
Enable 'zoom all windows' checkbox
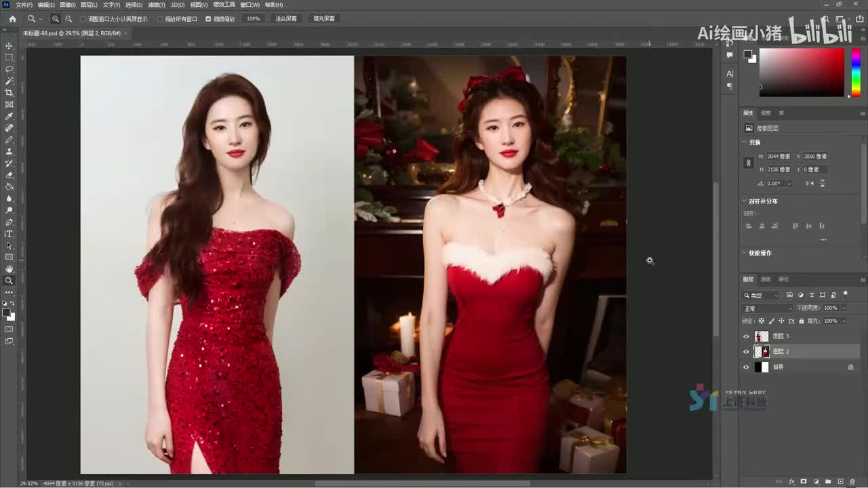click(x=160, y=19)
